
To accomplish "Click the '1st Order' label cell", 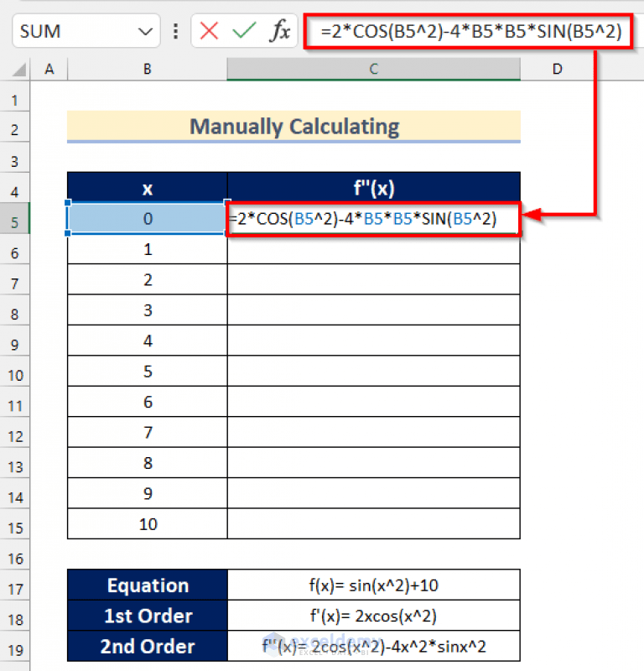I will pyautogui.click(x=148, y=616).
